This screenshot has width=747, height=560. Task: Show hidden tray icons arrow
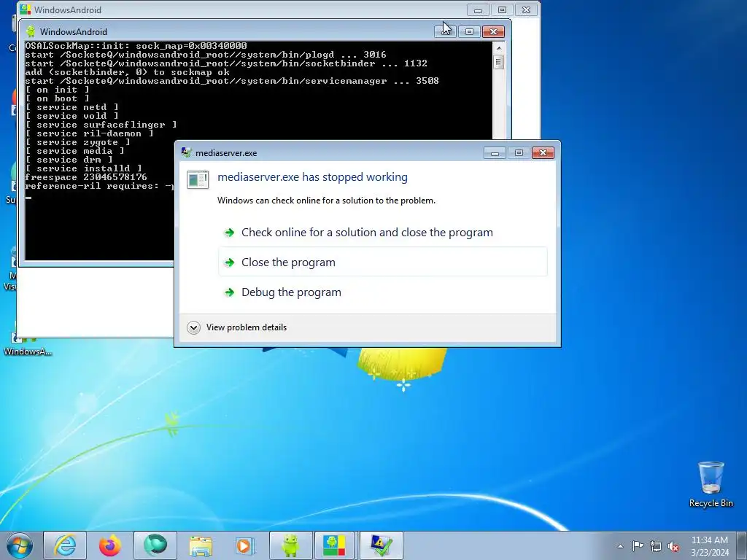(620, 546)
